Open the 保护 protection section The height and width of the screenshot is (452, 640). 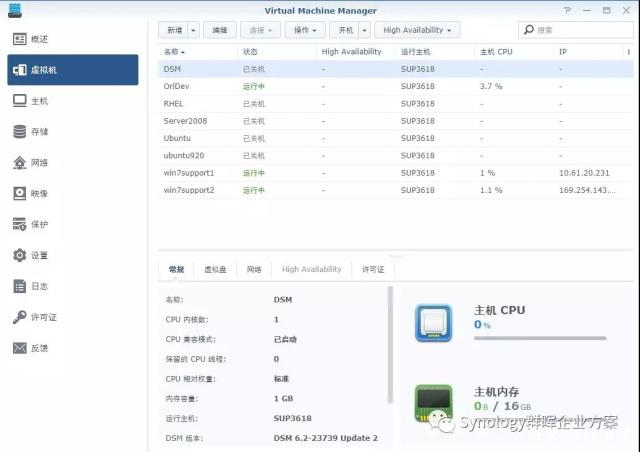pos(40,225)
